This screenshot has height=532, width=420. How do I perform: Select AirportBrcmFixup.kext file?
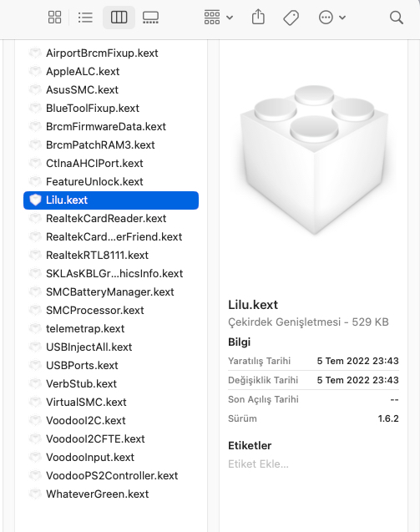(111, 53)
